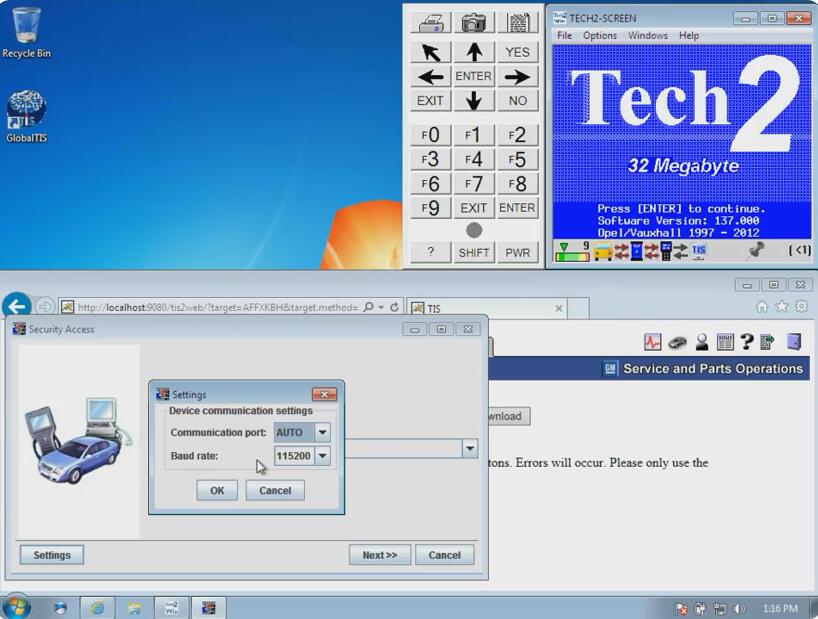The image size is (818, 619).
Task: Click the F4 function key
Action: [474, 160]
